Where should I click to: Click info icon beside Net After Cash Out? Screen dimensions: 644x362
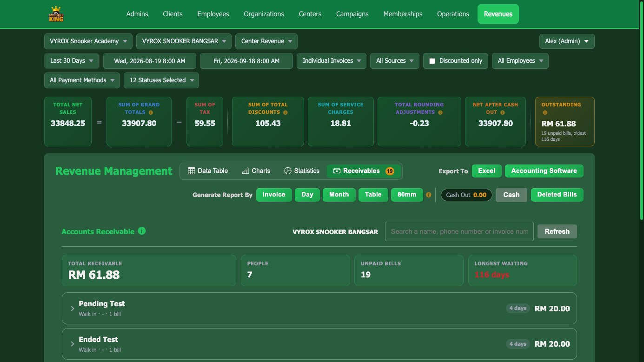(x=502, y=112)
